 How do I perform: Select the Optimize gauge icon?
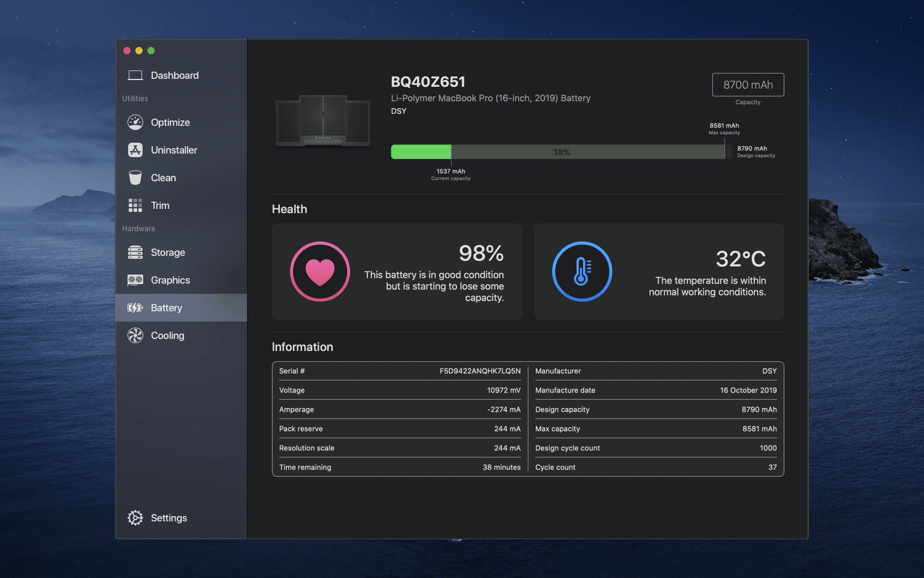coord(135,122)
